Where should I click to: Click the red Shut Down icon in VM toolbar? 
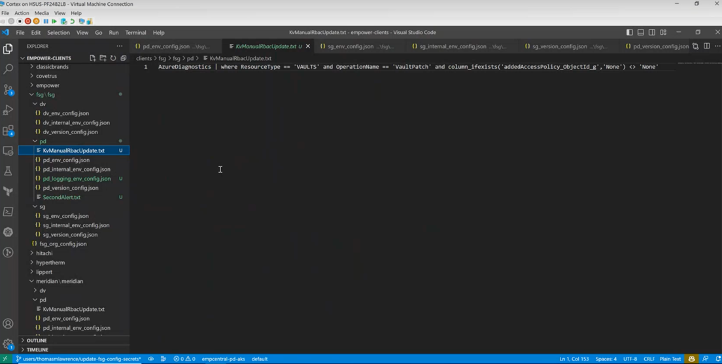point(28,21)
